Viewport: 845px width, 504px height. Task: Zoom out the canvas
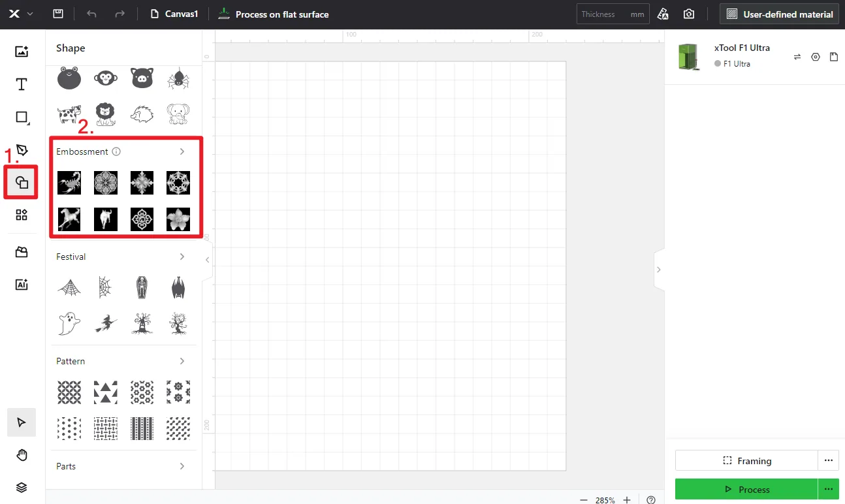(584, 500)
